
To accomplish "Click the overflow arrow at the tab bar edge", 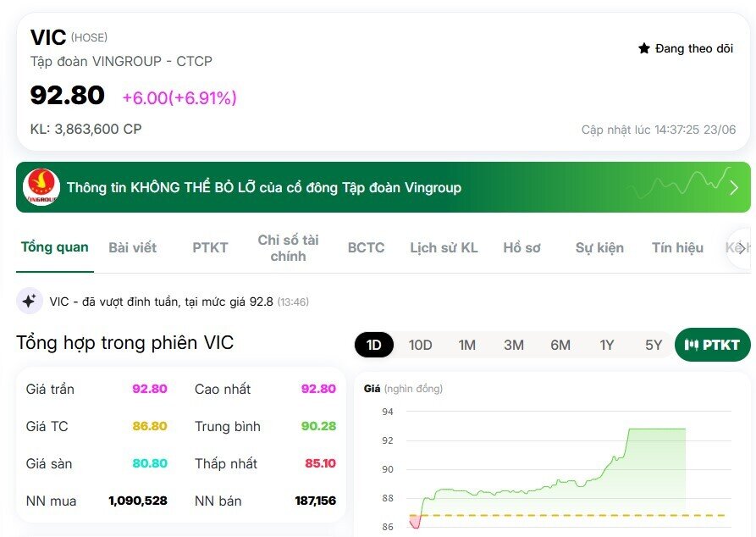I will click(x=743, y=247).
